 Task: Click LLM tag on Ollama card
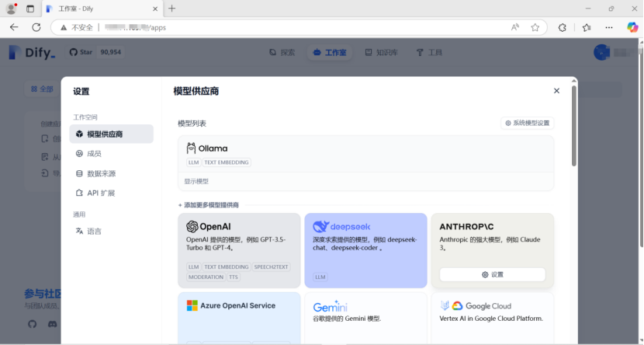click(193, 162)
